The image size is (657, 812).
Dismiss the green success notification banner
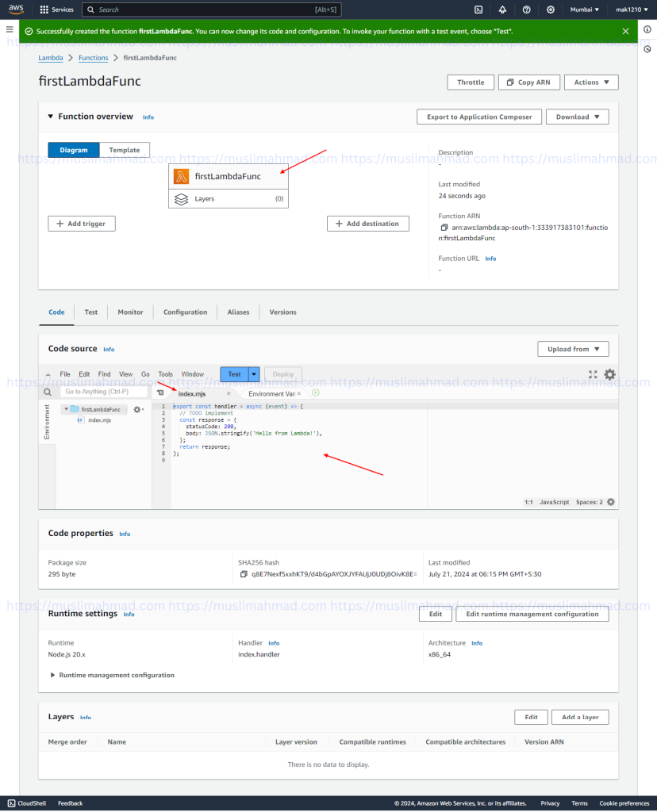point(625,31)
